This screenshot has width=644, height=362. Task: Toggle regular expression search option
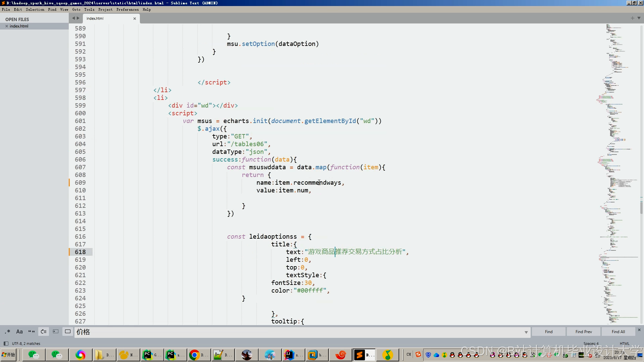[x=7, y=331]
